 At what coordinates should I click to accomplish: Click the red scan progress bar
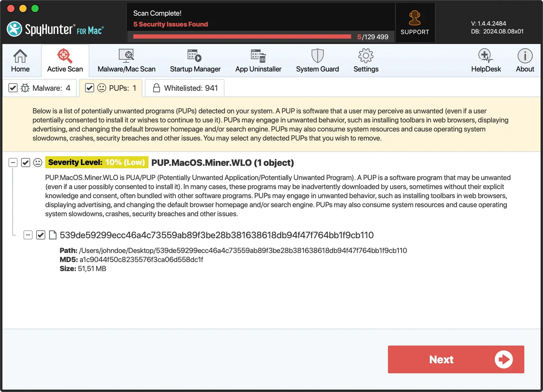pos(242,37)
